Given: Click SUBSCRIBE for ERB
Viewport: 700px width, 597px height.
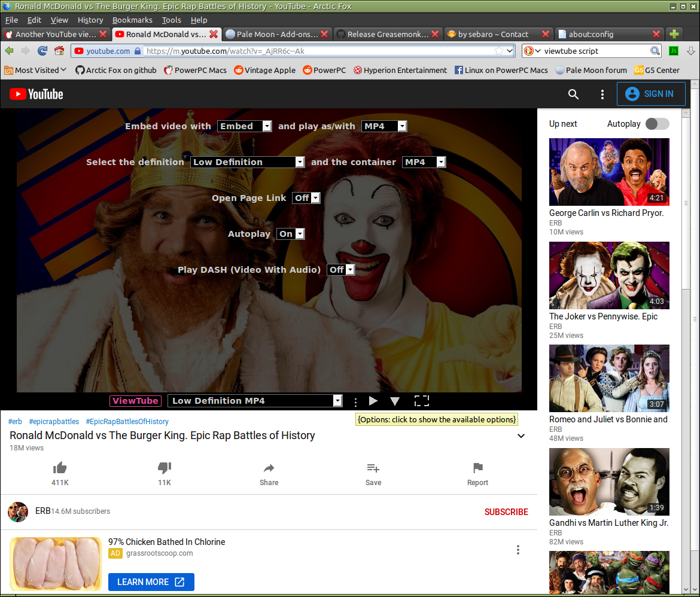Looking at the screenshot, I should coord(506,512).
